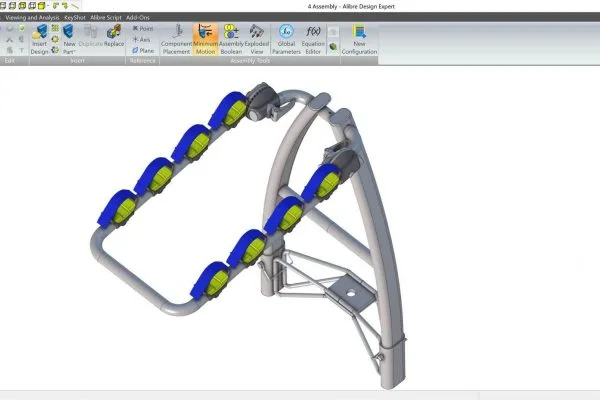
Task: Open Global Parameters
Action: pos(286,39)
